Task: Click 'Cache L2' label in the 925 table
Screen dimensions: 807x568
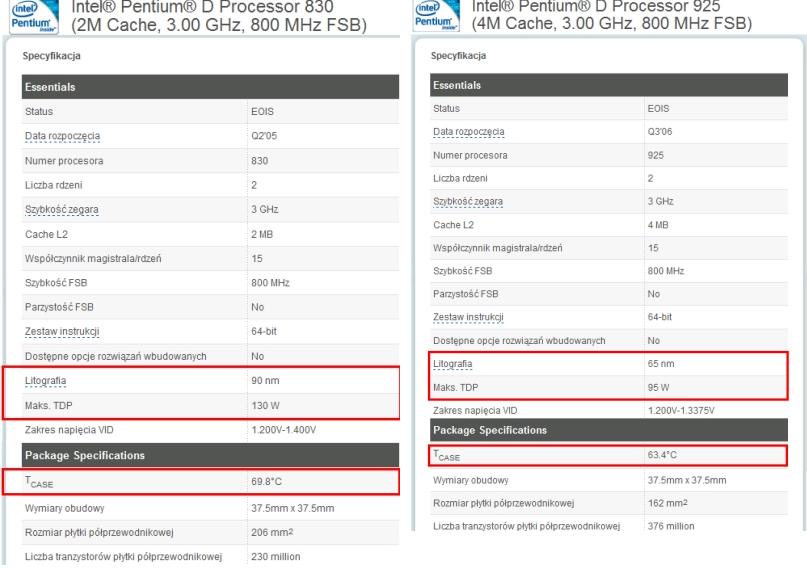Action: pos(453,225)
